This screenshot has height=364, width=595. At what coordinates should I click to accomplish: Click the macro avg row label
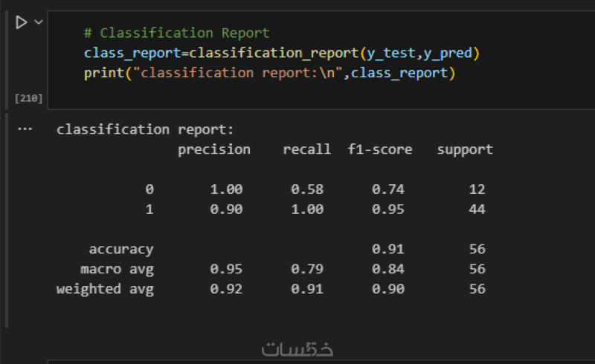117,269
